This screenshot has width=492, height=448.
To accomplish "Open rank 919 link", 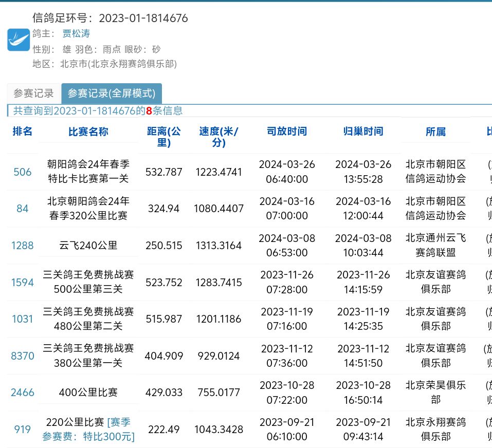I will (x=23, y=430).
